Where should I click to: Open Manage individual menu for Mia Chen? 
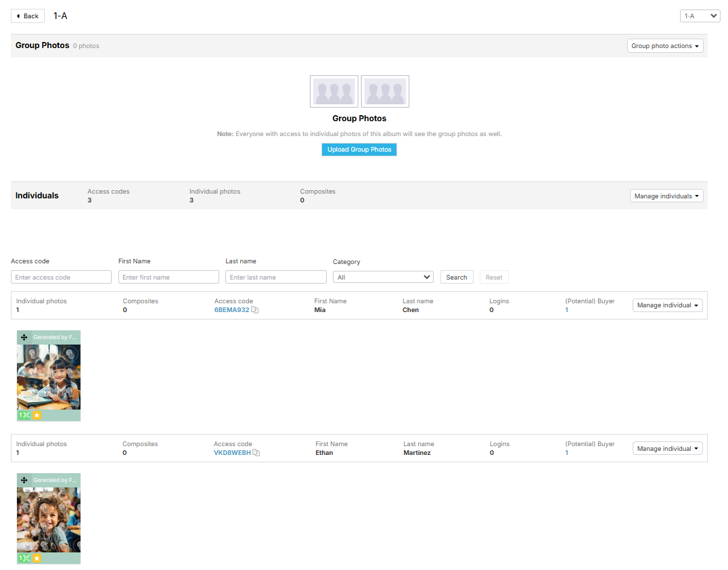click(667, 305)
